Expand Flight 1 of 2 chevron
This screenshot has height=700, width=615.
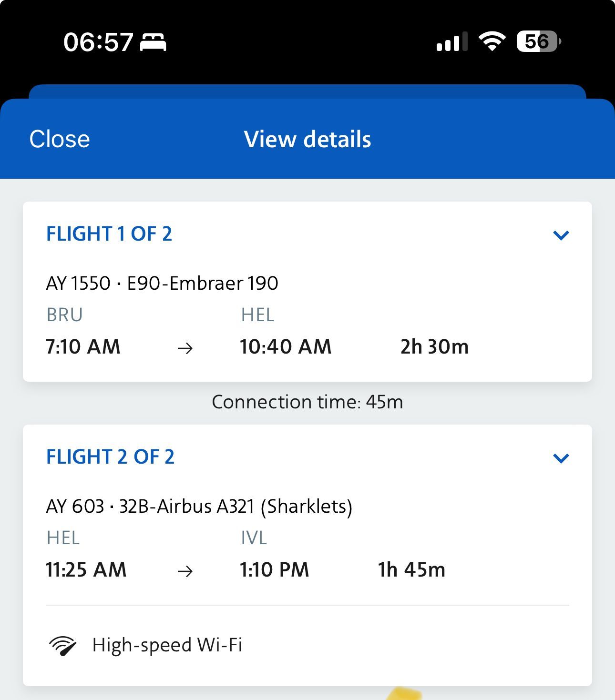click(x=561, y=235)
